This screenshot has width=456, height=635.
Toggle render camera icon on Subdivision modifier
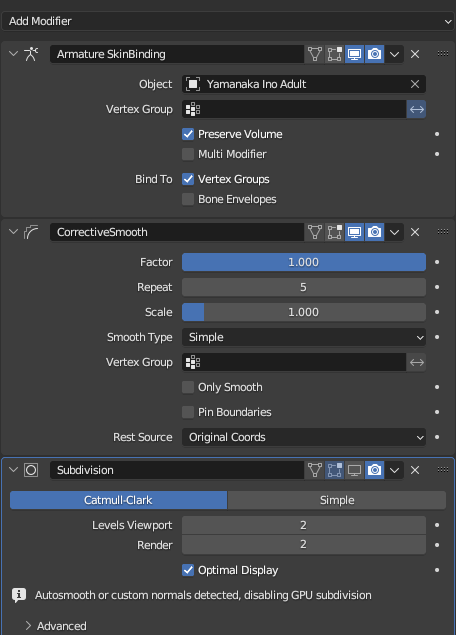(375, 470)
